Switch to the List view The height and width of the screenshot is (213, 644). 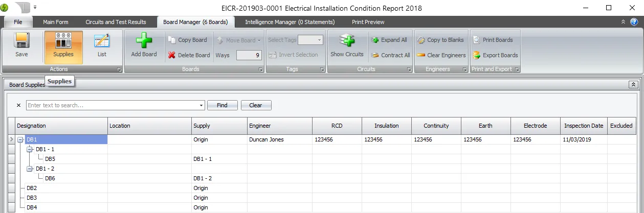[102, 45]
